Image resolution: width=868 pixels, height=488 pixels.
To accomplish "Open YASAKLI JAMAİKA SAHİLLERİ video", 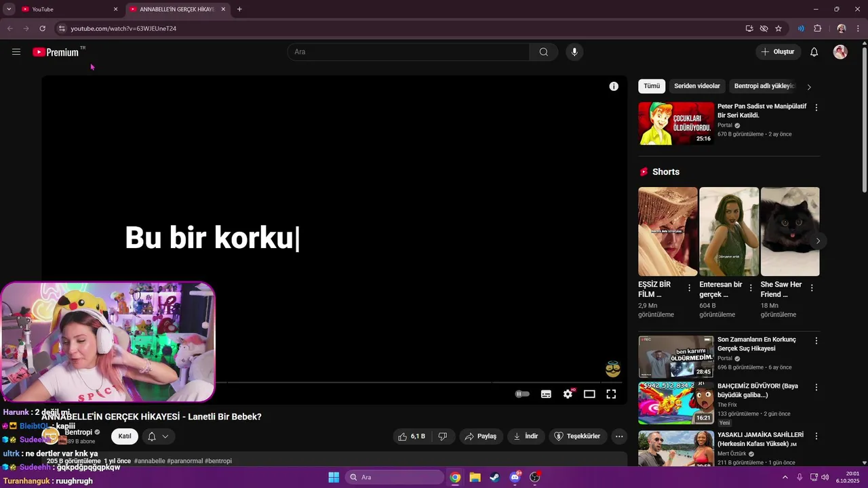I will 676,447.
